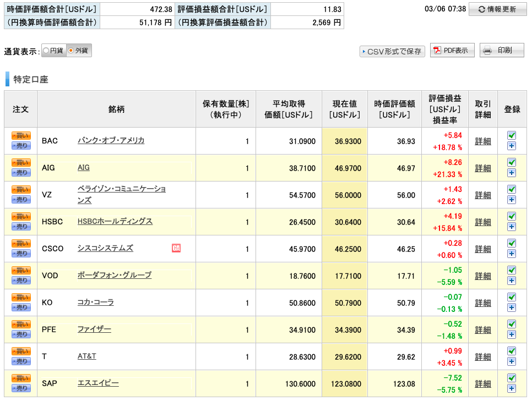Screen dimensions: 532x401
Task: Open バンク・オブ・アメリカ stock link
Action: 111,140
